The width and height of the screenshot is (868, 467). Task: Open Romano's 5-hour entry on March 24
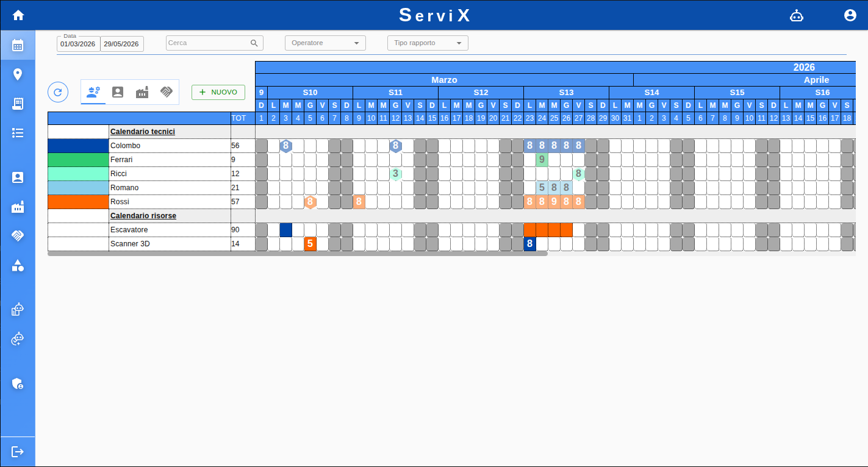542,188
